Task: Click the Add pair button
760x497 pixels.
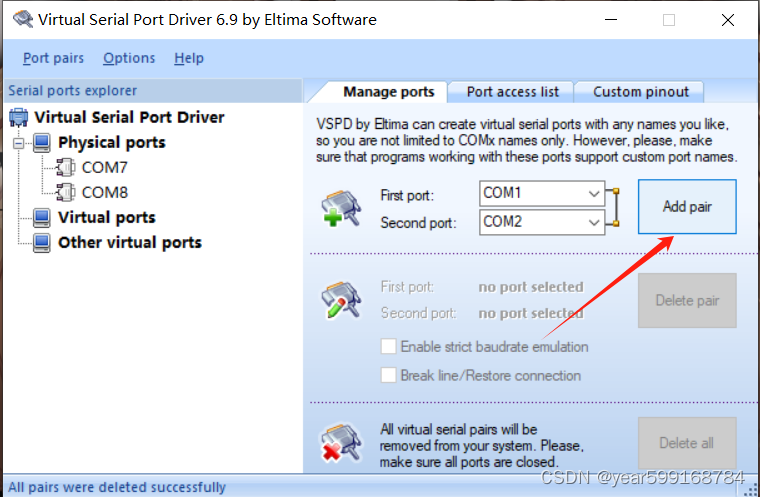Action: click(687, 207)
